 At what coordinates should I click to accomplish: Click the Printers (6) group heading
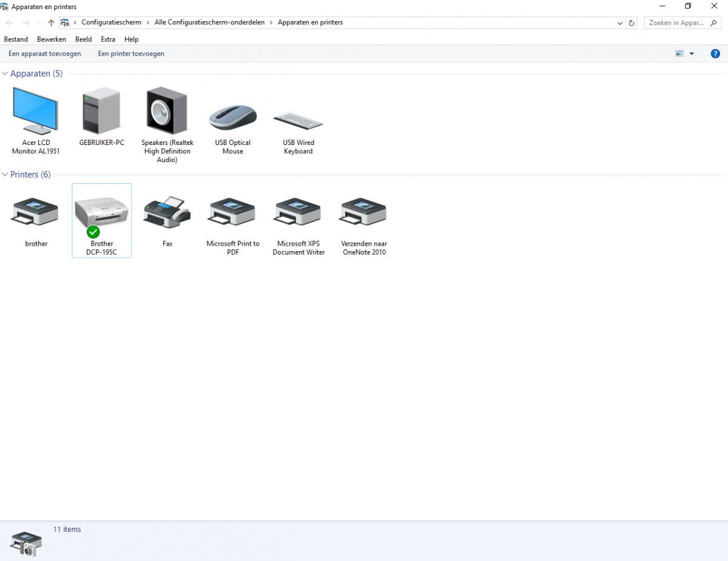tap(30, 175)
